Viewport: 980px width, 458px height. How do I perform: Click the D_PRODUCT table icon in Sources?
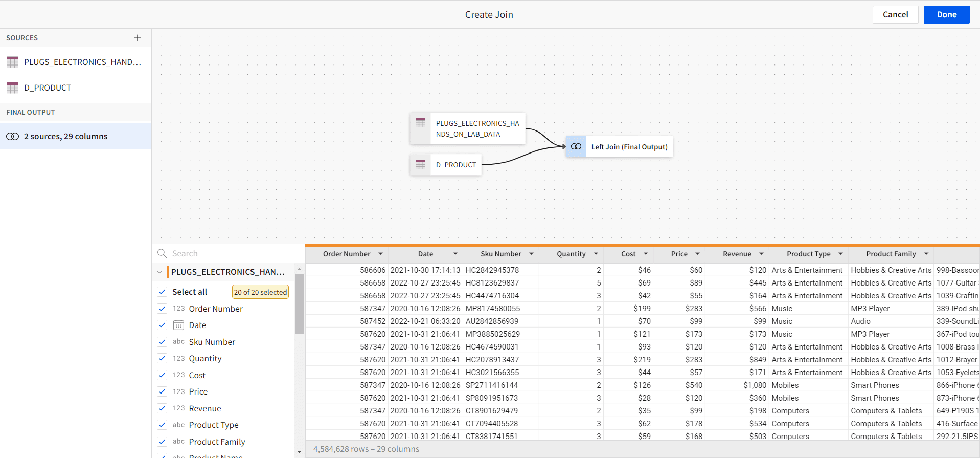click(x=13, y=88)
